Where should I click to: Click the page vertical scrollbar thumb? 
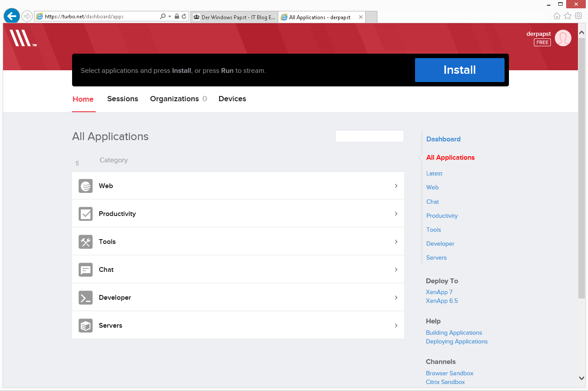[582, 168]
